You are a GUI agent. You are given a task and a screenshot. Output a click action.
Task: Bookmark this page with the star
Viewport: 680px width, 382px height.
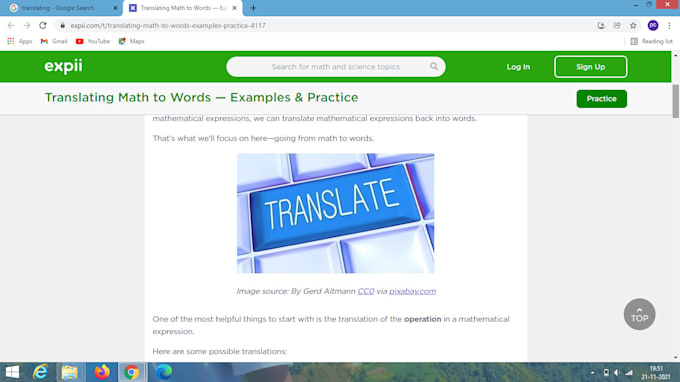633,26
